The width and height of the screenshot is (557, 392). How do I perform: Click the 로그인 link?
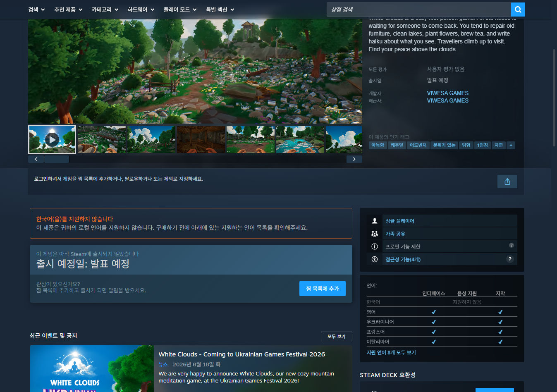tap(41, 179)
